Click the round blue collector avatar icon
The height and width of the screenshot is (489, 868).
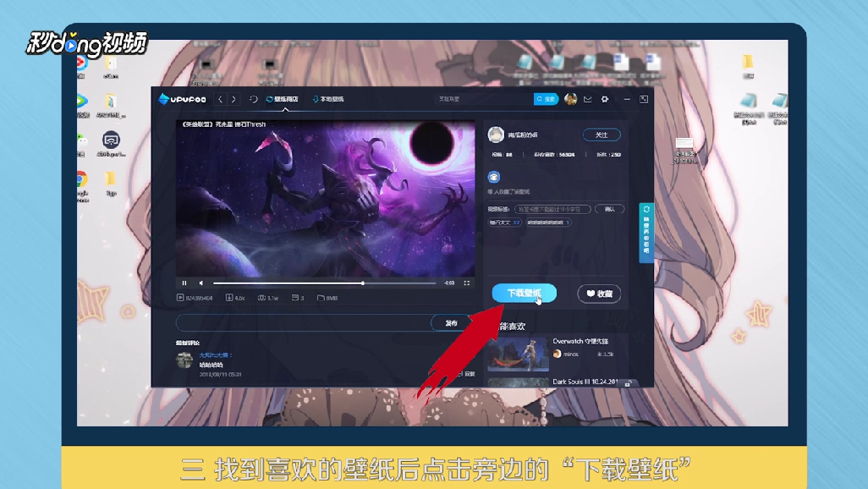(x=494, y=177)
